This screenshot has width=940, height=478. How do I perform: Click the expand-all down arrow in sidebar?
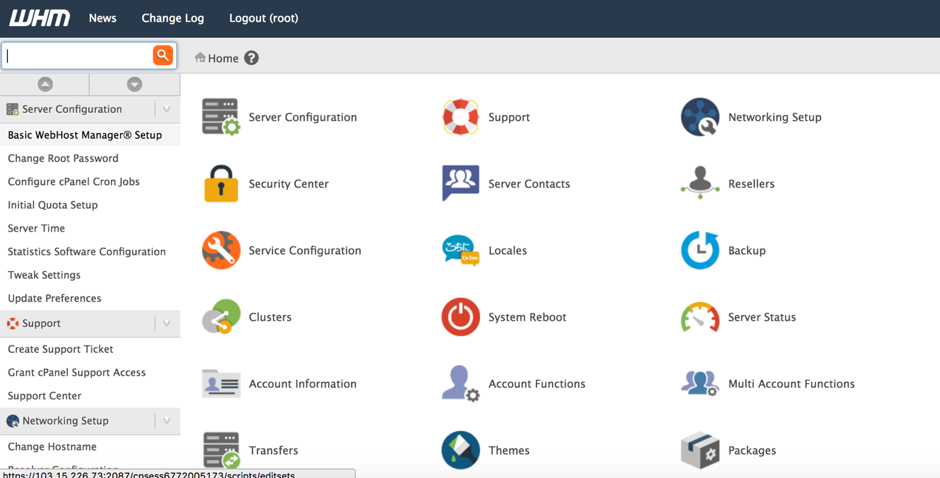134,84
